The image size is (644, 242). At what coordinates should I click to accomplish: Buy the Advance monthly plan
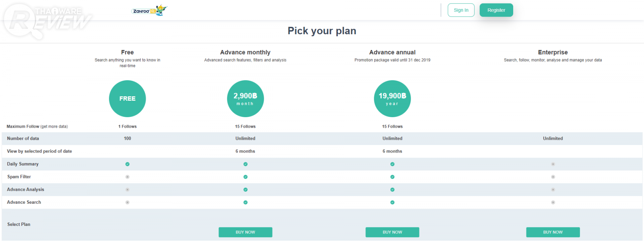246,232
